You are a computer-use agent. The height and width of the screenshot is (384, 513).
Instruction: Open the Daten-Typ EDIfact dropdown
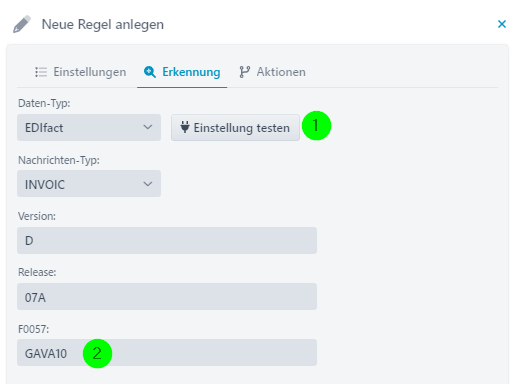coord(89,127)
